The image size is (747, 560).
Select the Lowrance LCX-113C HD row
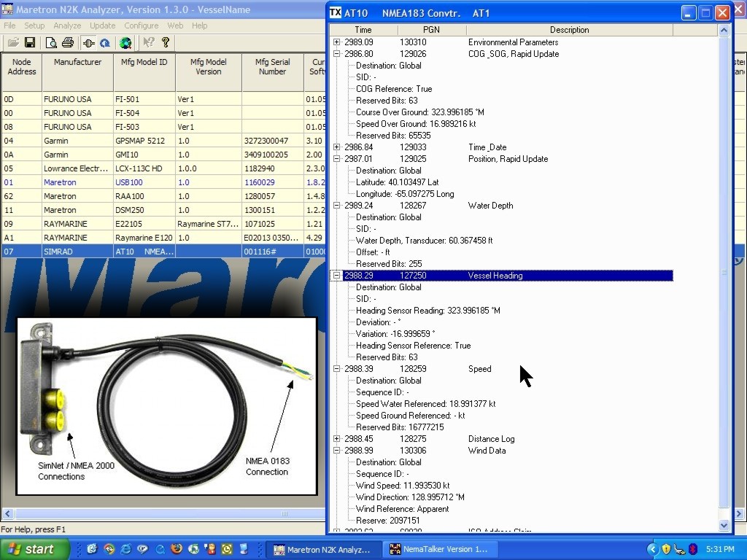pos(164,168)
